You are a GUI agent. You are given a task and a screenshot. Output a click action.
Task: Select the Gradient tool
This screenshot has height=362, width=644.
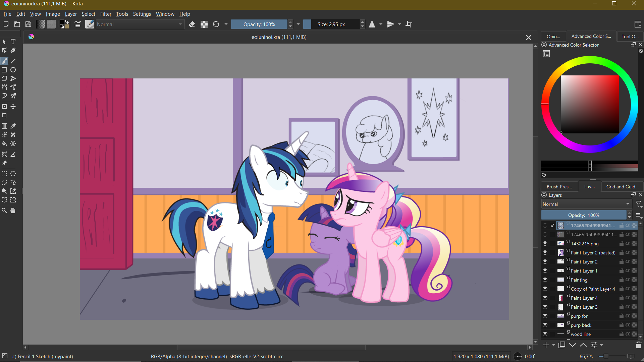point(4,126)
